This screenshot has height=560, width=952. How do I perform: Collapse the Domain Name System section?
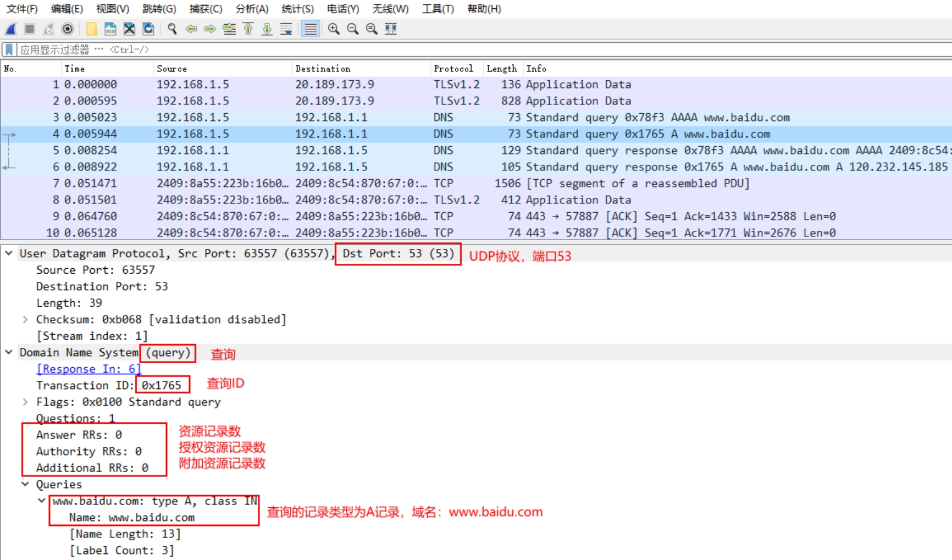tap(9, 352)
